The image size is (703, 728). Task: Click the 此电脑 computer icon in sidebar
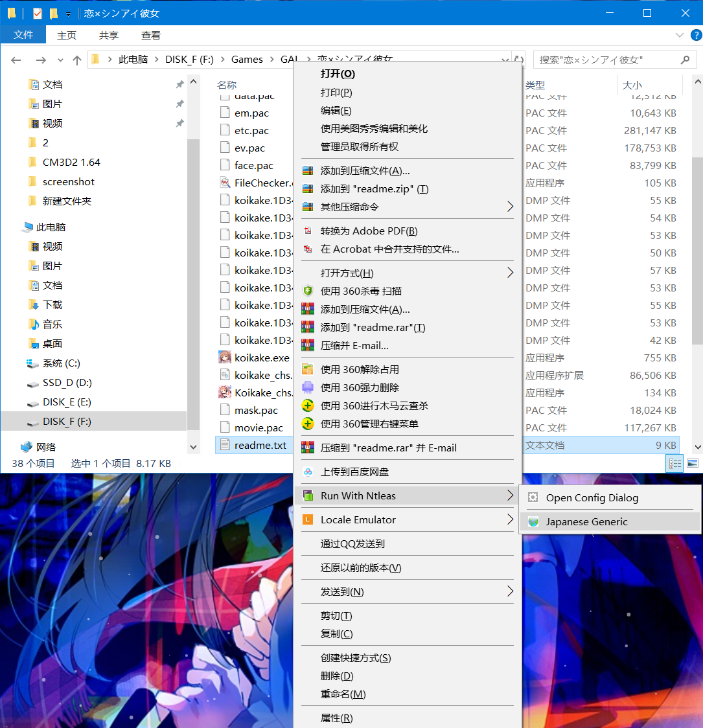(x=28, y=227)
